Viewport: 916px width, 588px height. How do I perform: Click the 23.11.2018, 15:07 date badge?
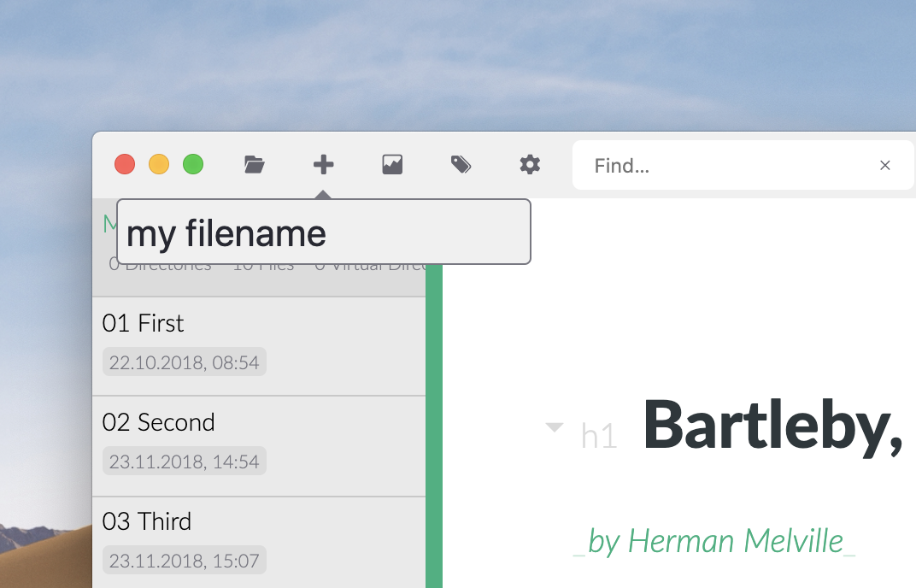click(x=184, y=561)
